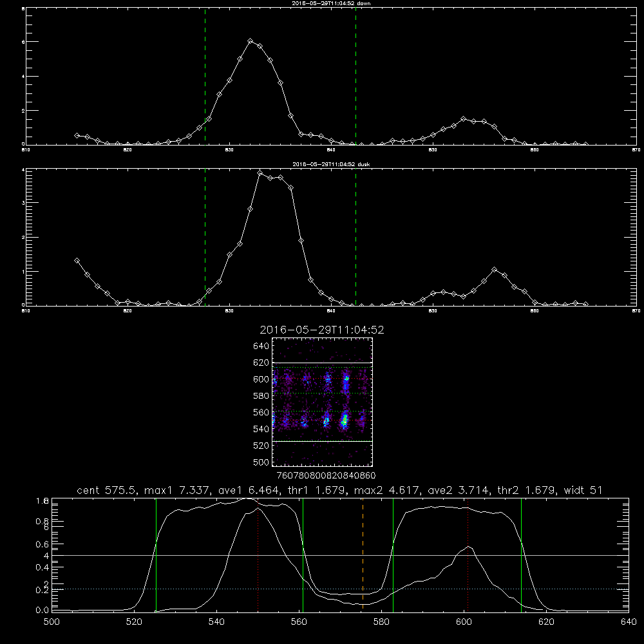Image resolution: width=644 pixels, height=644 pixels.
Task: Click x-axis label '870' under dawn plot
Action: tap(636, 150)
